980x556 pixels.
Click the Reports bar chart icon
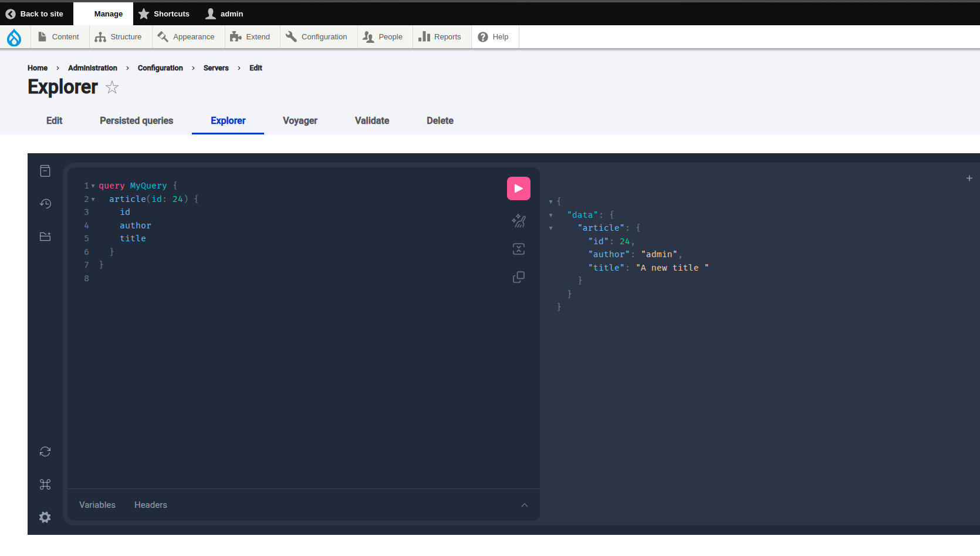424,36
